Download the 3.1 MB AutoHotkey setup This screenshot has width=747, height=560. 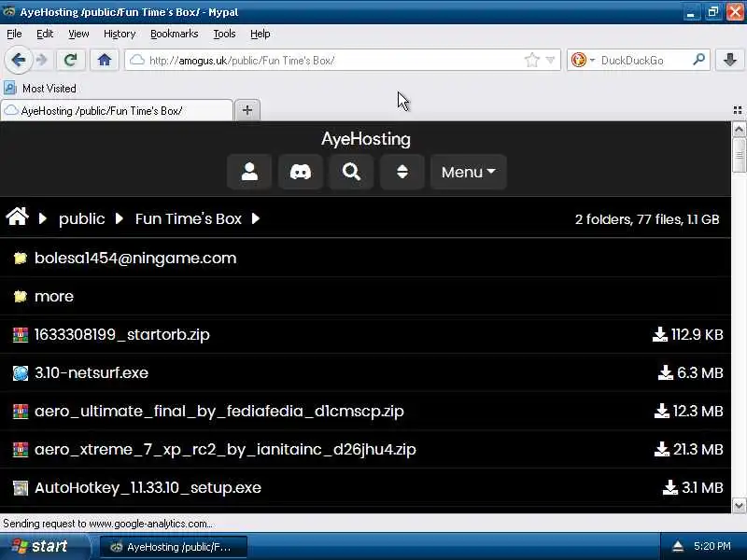pos(693,487)
